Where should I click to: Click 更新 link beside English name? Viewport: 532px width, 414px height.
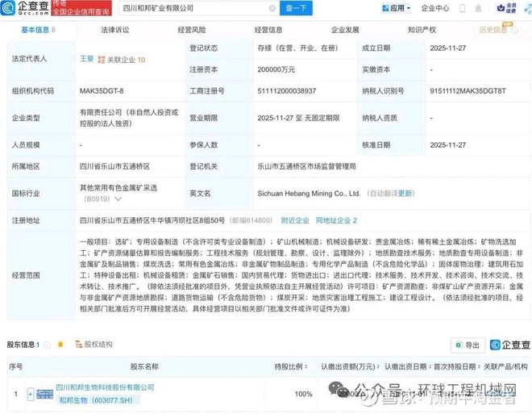point(405,194)
